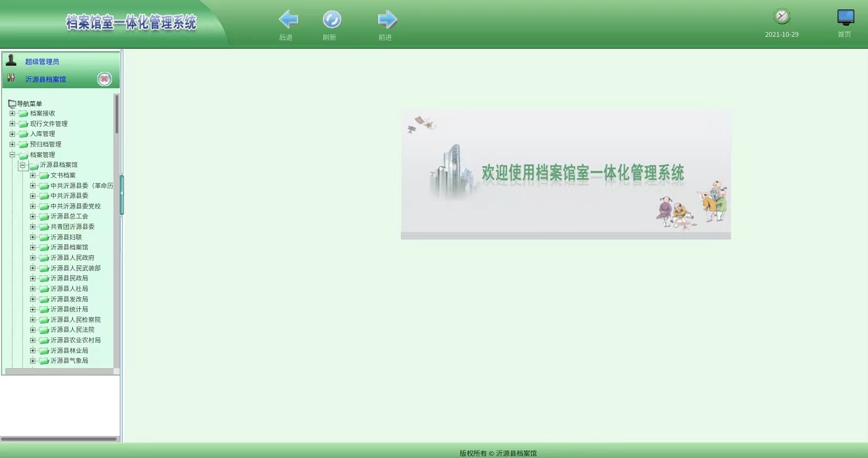Collapse the 沂源县档案馆 tree branch
Screen dimensions: 868x458
tap(23, 165)
